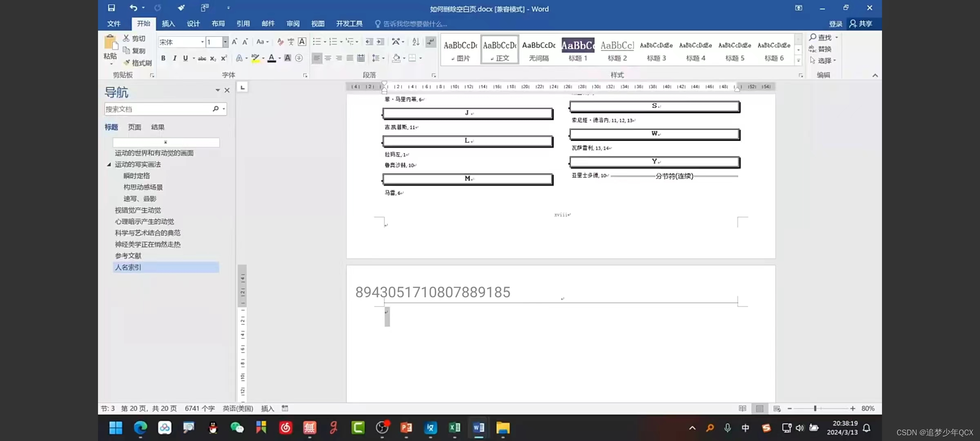980x441 pixels.
Task: Center-align paragraph with the center icon
Action: coord(328,58)
